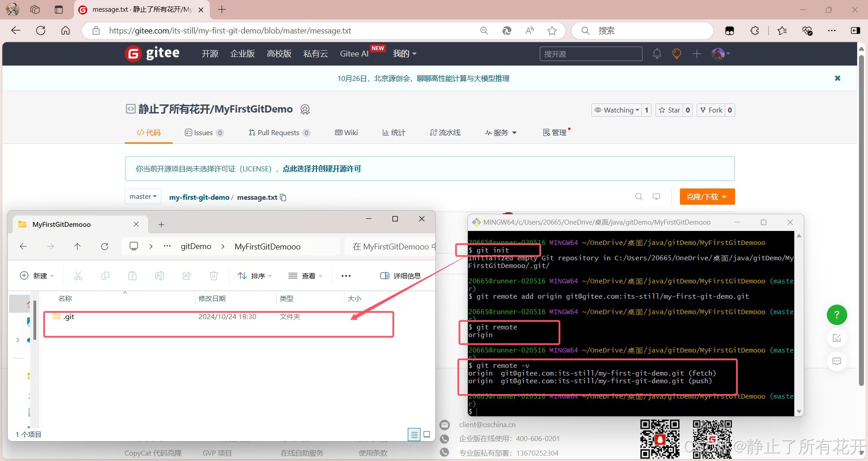Image resolution: width=868 pixels, height=461 pixels.
Task: Close the announcement banner
Action: pos(837,78)
